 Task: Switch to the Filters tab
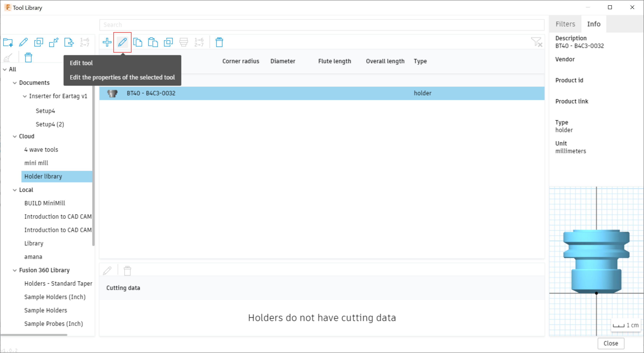565,24
